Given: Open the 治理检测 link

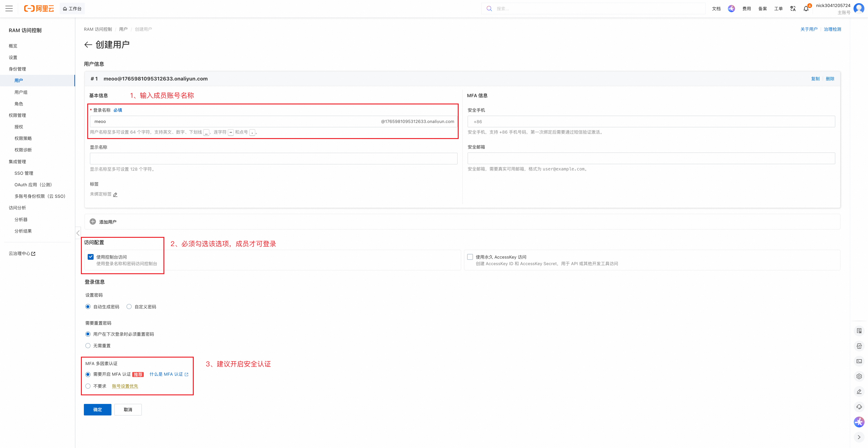Looking at the screenshot, I should click(x=832, y=29).
